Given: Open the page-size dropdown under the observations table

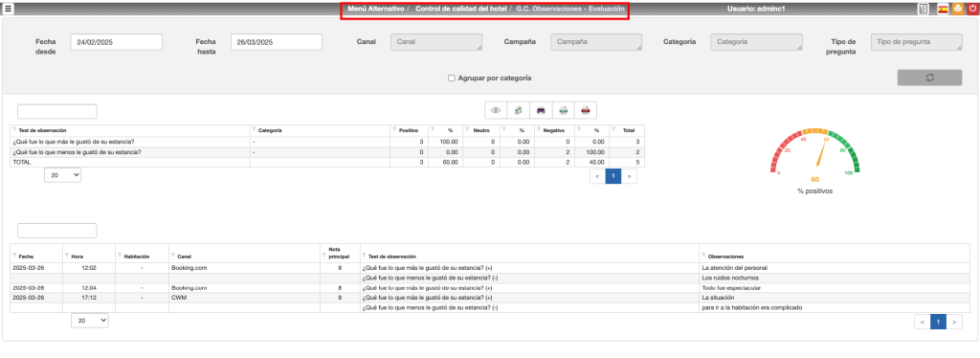Looking at the screenshot, I should click(x=90, y=320).
